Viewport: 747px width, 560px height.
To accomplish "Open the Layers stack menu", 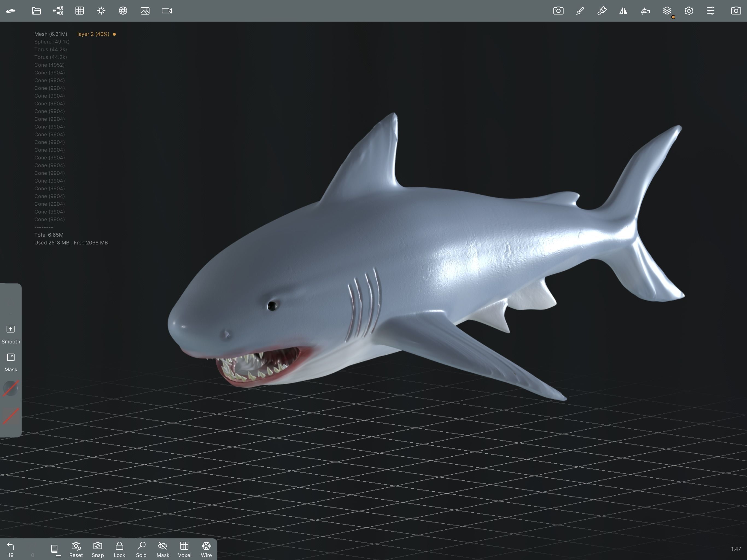I will (x=667, y=11).
